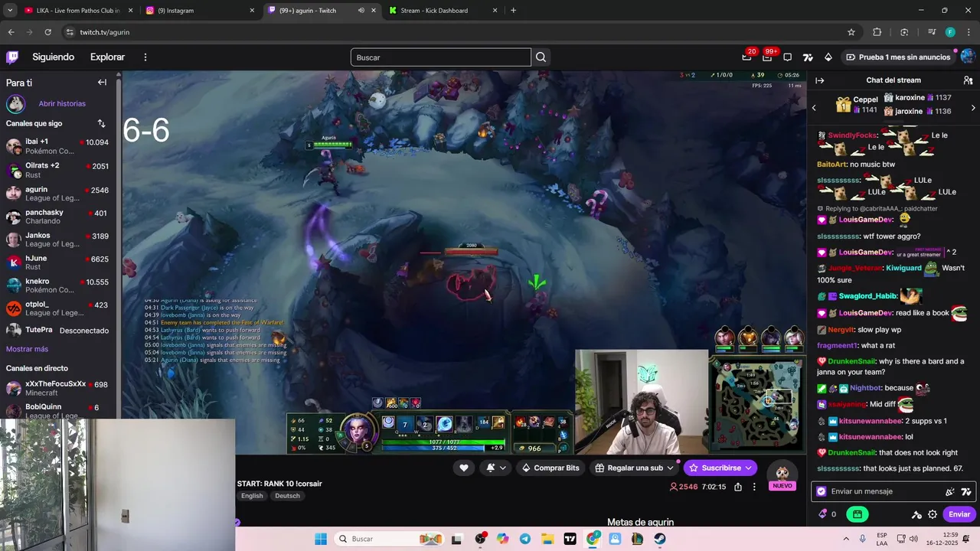Click the English tag
The height and width of the screenshot is (551, 980).
(252, 496)
